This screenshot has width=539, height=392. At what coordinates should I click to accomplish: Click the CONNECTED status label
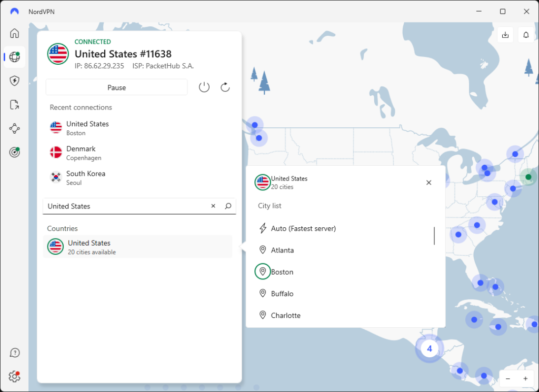tap(93, 42)
